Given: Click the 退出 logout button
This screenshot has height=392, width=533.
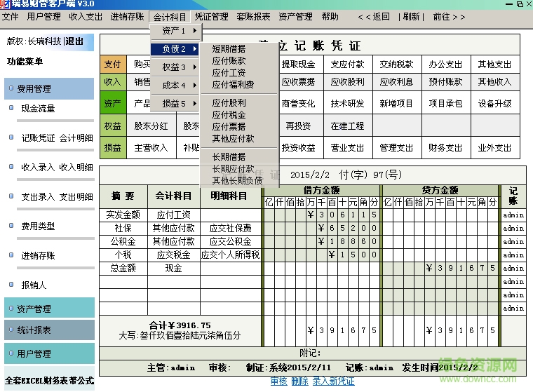Looking at the screenshot, I should (75, 41).
